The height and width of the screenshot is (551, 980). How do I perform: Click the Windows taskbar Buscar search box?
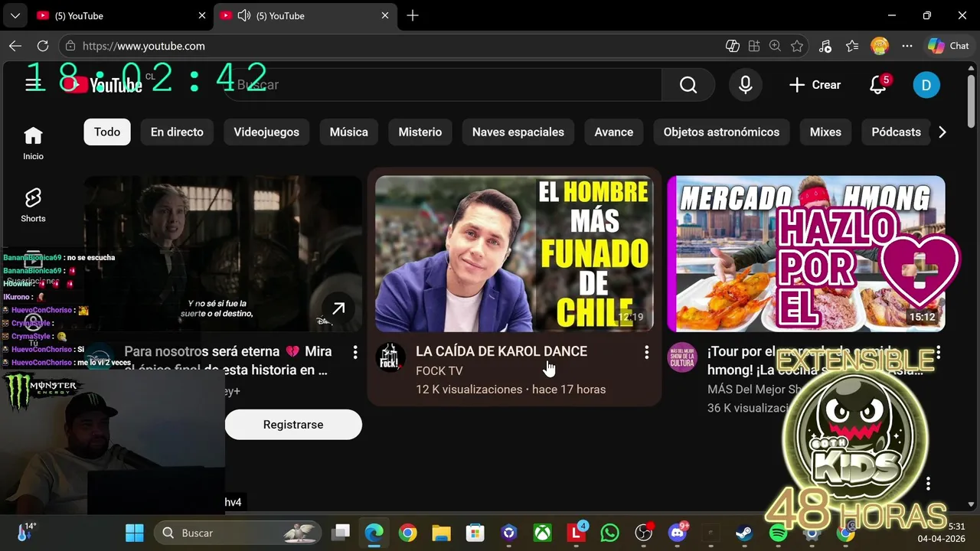point(237,533)
